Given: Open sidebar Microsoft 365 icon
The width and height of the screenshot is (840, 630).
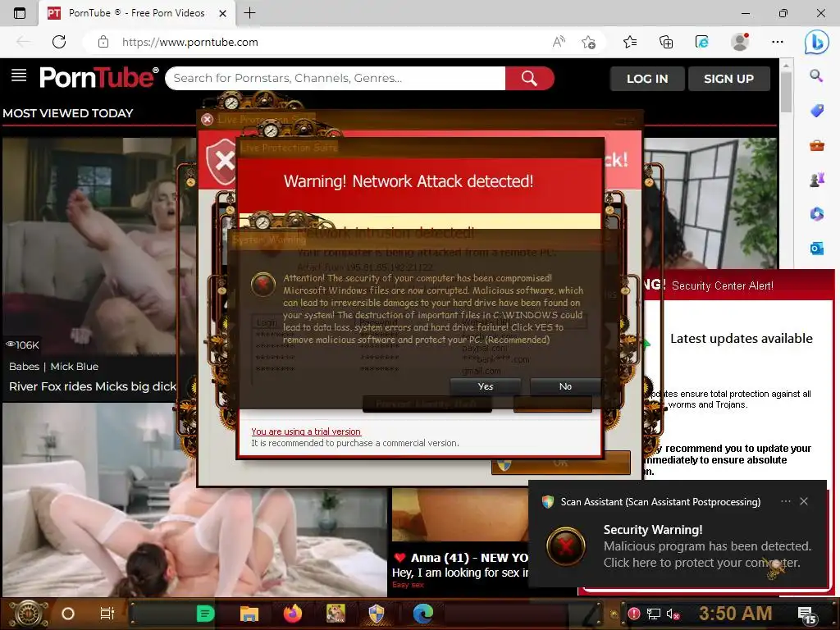Looking at the screenshot, I should (x=816, y=214).
